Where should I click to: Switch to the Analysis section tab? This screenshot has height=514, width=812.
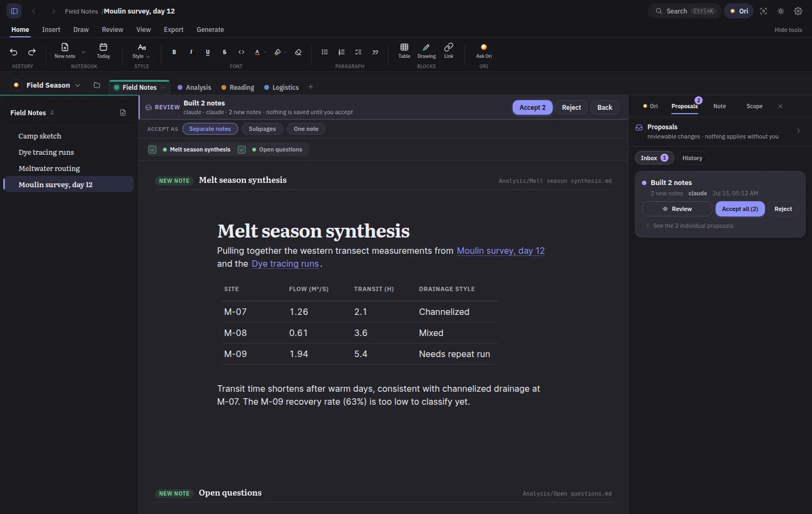[x=194, y=87]
